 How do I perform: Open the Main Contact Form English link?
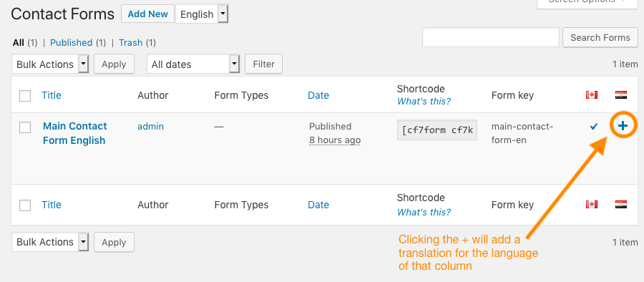click(74, 133)
